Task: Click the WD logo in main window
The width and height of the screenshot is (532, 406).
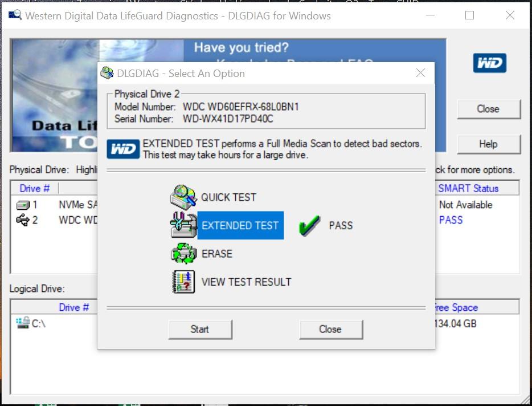Action: coord(490,63)
